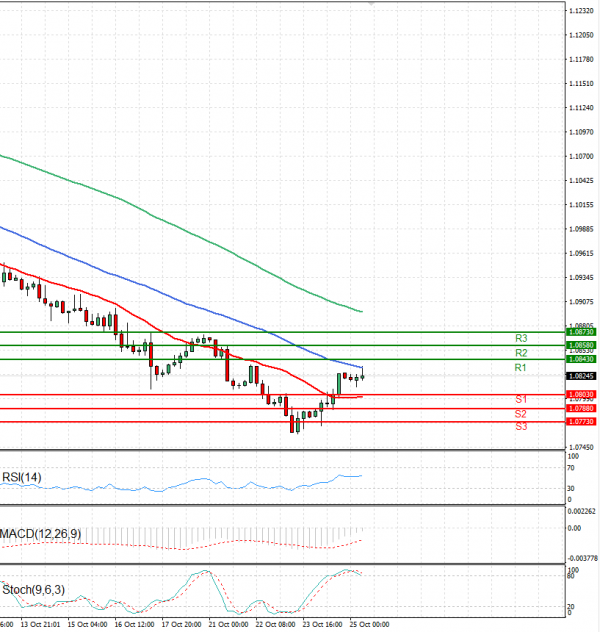Click the 1.10970 price axis label
This screenshot has width=600, height=632.
coord(581,132)
